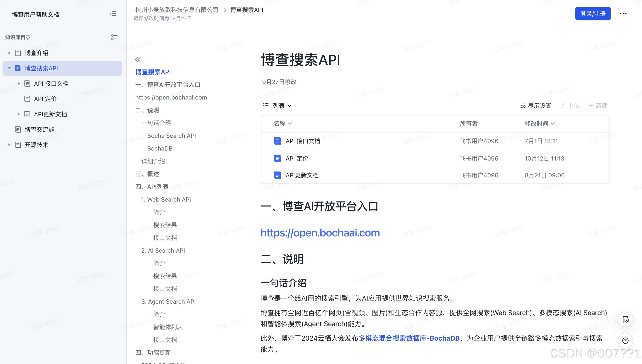Jump to 一、博查AI开放平台入口 in the outline

point(168,85)
